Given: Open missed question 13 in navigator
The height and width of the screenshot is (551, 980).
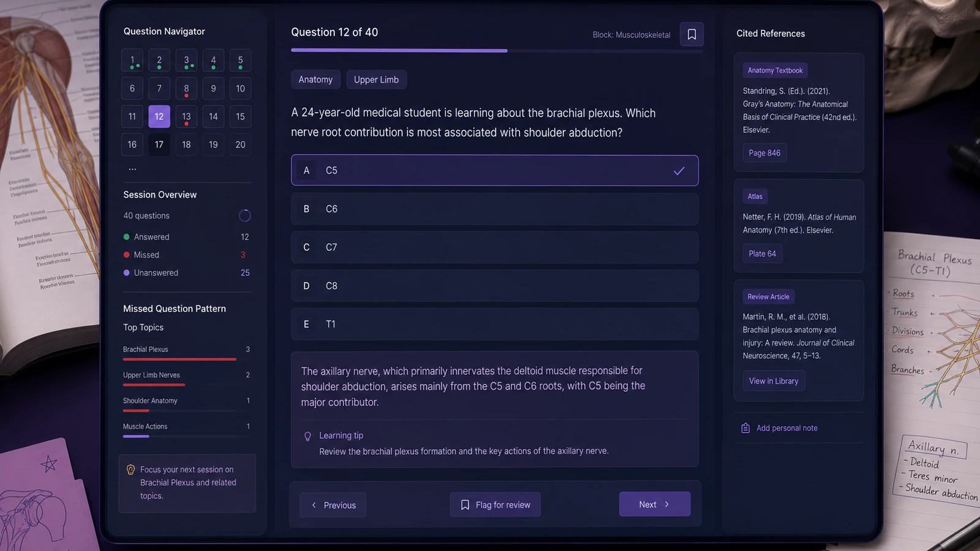Looking at the screenshot, I should [x=186, y=116].
